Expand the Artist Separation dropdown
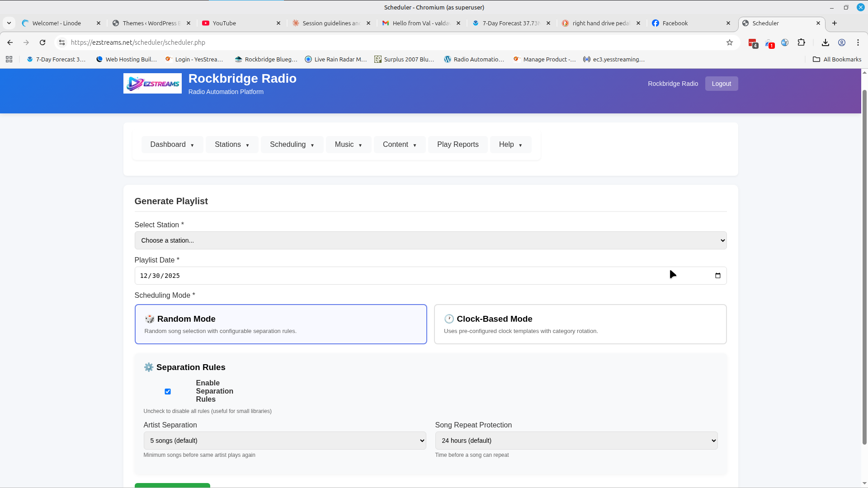 [x=284, y=441]
